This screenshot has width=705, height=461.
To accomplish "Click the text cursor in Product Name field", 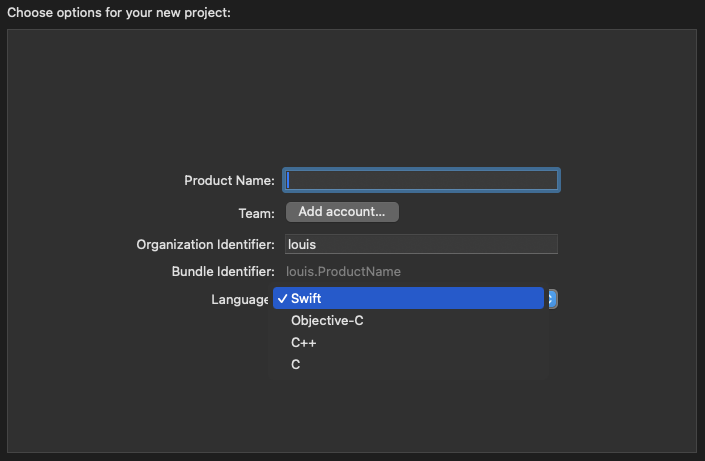I will 290,180.
